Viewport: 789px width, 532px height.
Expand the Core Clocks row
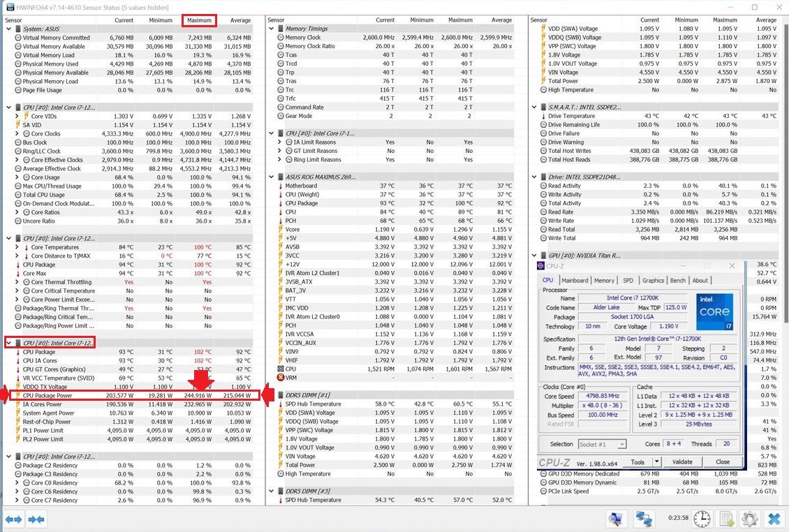pos(17,134)
